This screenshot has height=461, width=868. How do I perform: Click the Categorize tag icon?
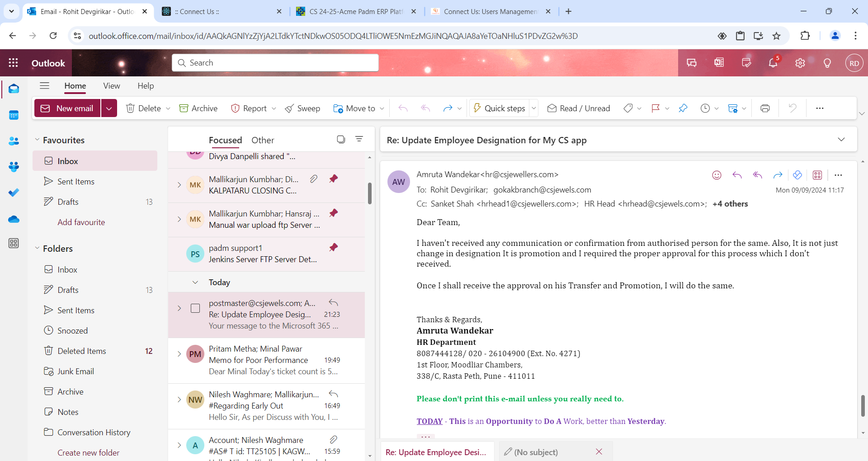628,108
